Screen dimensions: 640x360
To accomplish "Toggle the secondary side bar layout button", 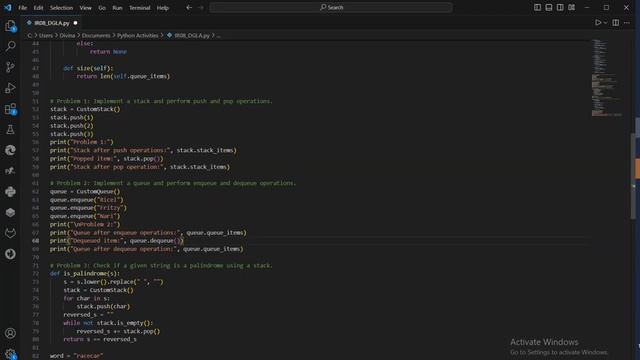I will pos(560,7).
